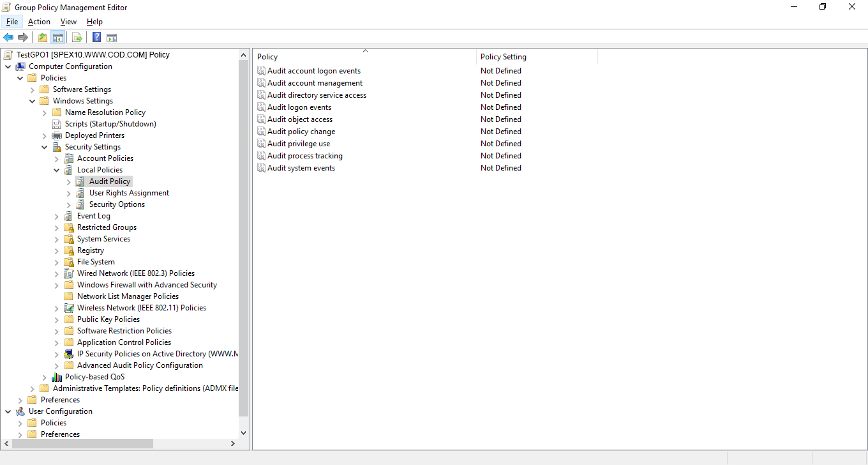The height and width of the screenshot is (465, 868).
Task: Collapse the Local Policies node
Action: pyautogui.click(x=57, y=170)
